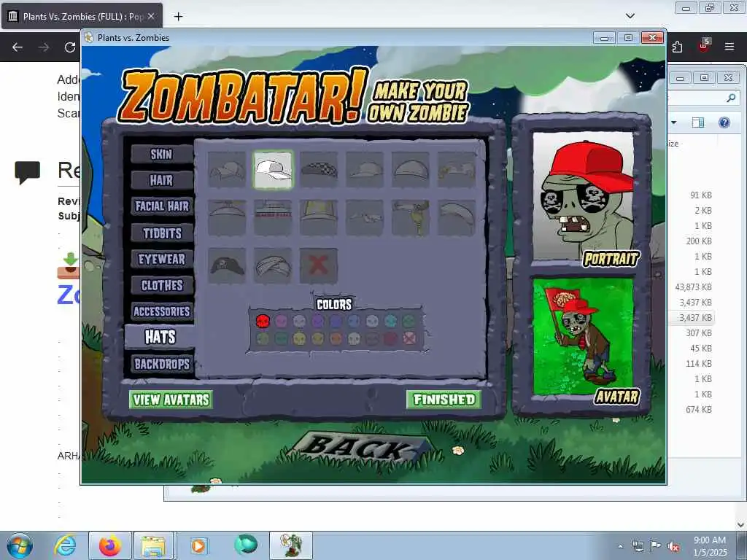This screenshot has width=747, height=560.
Task: Click the browser forward arrow
Action: click(x=44, y=47)
